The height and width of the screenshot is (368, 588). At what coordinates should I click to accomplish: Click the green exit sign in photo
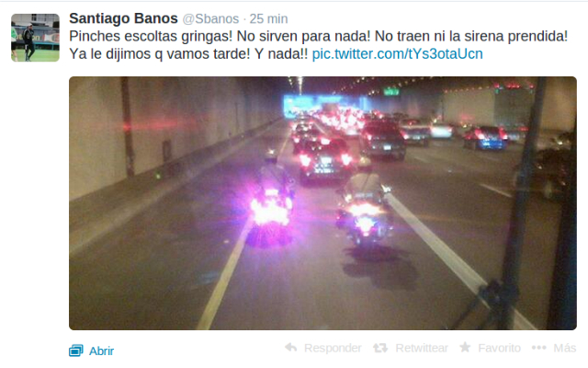coord(391,91)
